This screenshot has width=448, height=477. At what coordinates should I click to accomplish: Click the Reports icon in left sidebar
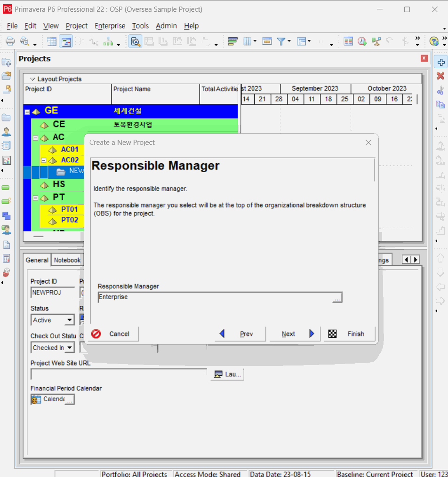tap(7, 146)
